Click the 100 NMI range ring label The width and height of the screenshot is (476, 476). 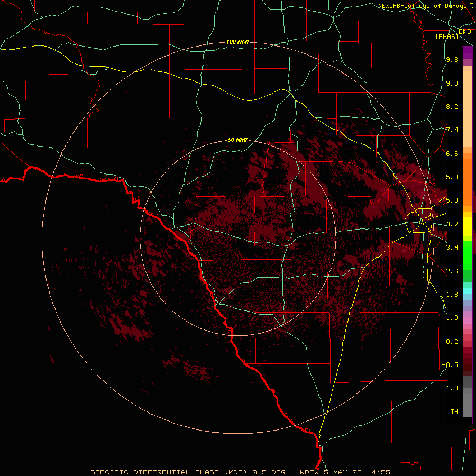tap(237, 42)
